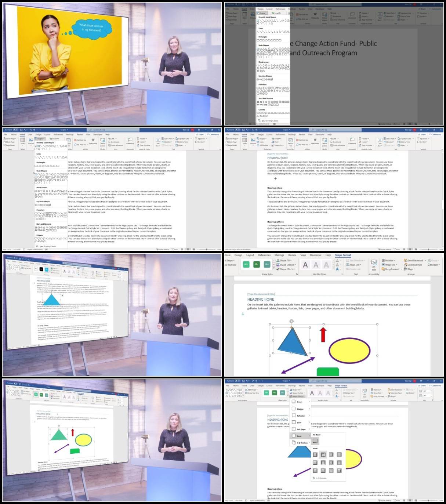Apply dark-green Abc shape style in zoomed ribbon
Viewport: 446px width, 504px height.
click(257, 264)
